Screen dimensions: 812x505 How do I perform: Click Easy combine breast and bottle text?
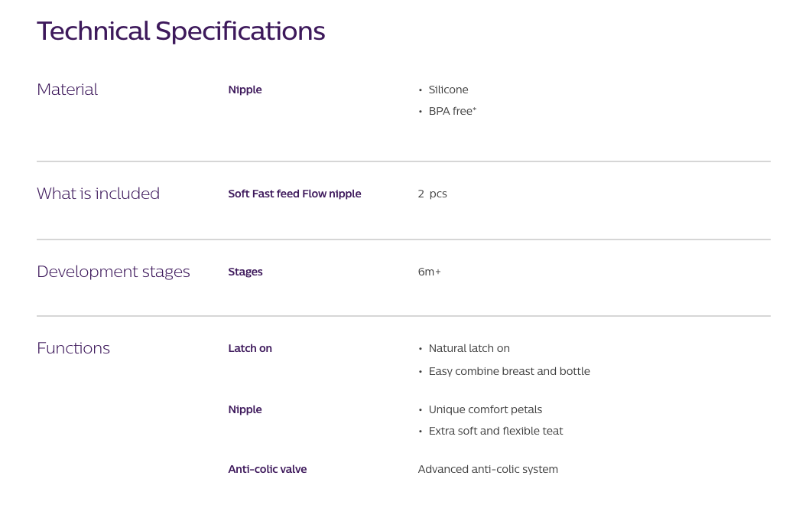tap(509, 371)
